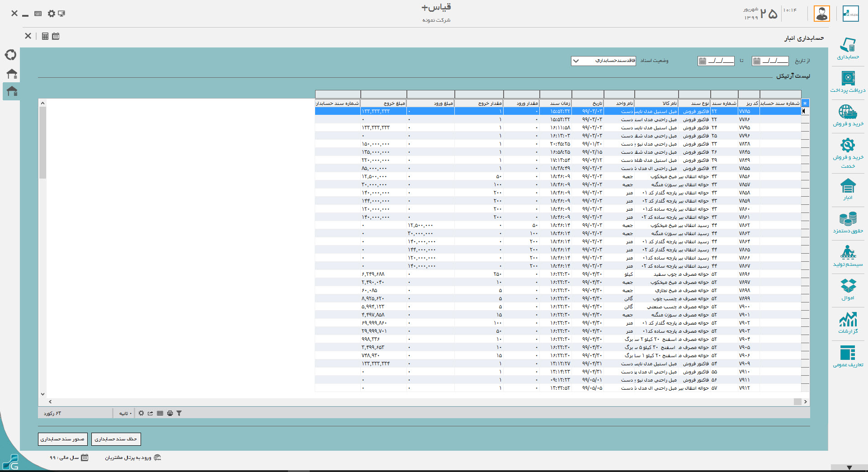Sort by the مبلغ خروج column header

tap(384, 104)
